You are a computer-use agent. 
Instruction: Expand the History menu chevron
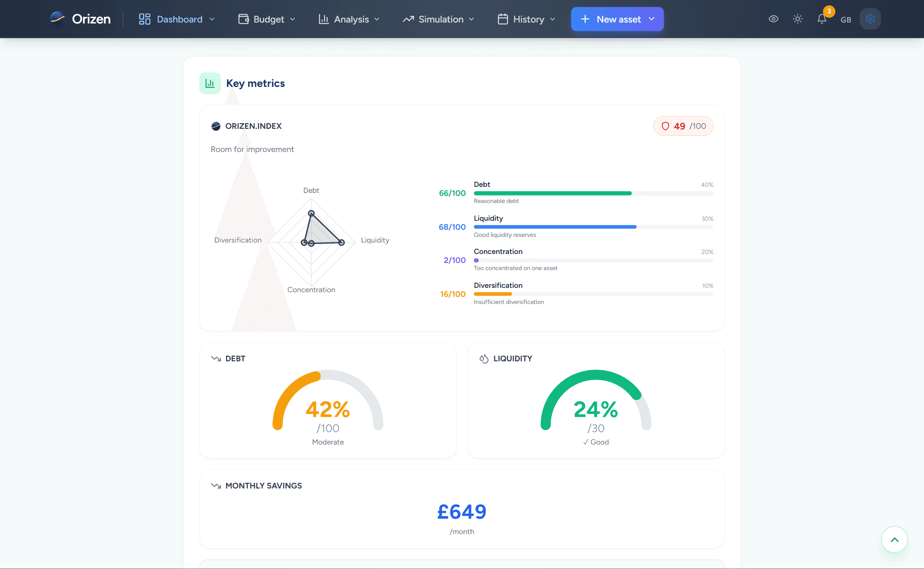pos(552,19)
